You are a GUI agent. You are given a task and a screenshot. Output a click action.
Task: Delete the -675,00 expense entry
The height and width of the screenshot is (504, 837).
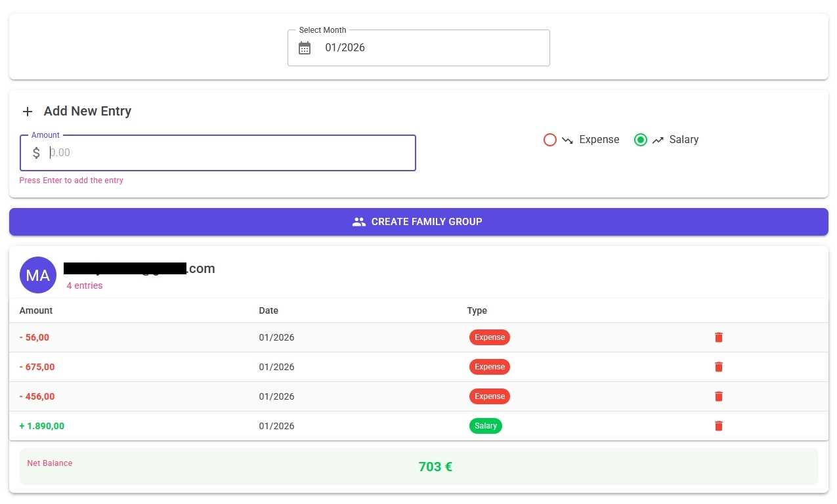(718, 367)
